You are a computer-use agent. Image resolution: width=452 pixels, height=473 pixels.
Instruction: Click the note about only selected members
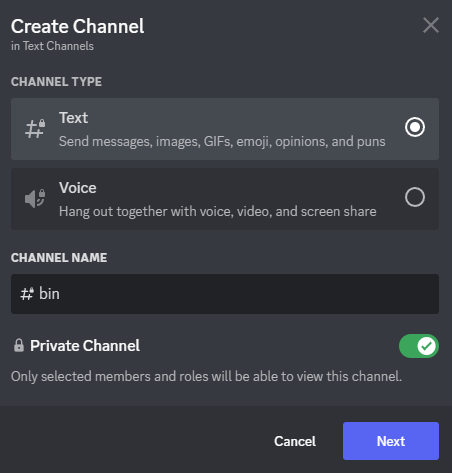pyautogui.click(x=206, y=376)
